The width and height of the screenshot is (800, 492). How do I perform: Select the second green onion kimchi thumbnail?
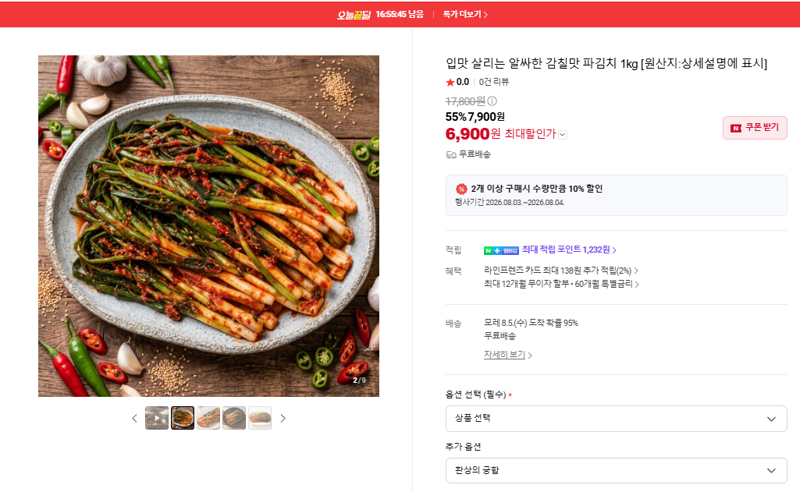pos(183,418)
